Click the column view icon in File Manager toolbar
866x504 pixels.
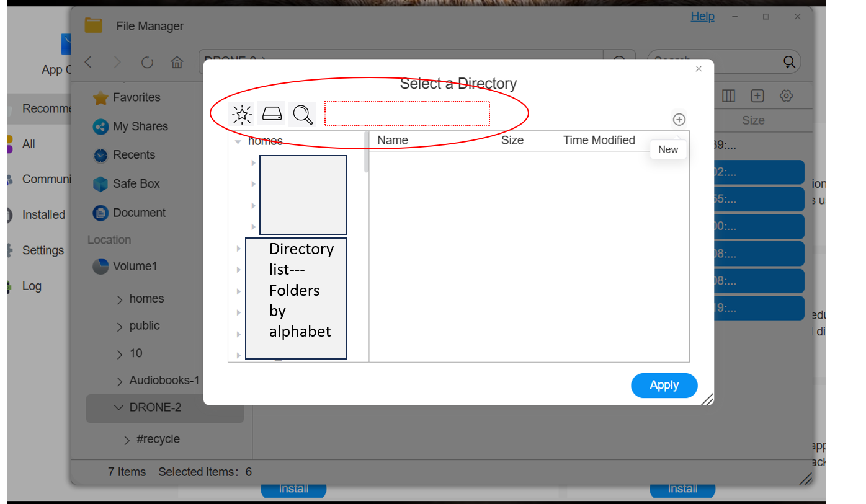click(728, 95)
